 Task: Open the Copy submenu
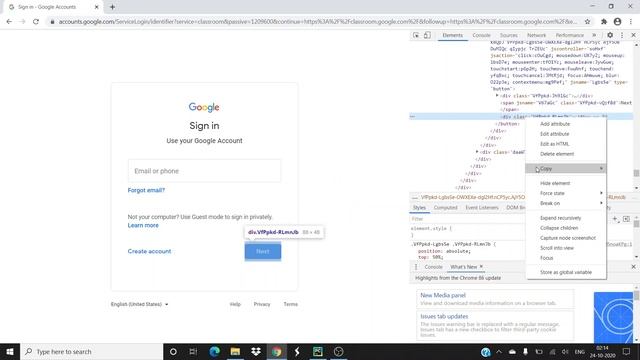(566, 169)
